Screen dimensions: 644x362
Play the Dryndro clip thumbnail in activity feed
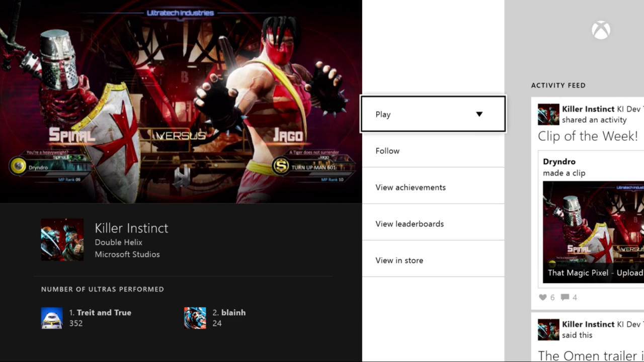pyautogui.click(x=593, y=231)
